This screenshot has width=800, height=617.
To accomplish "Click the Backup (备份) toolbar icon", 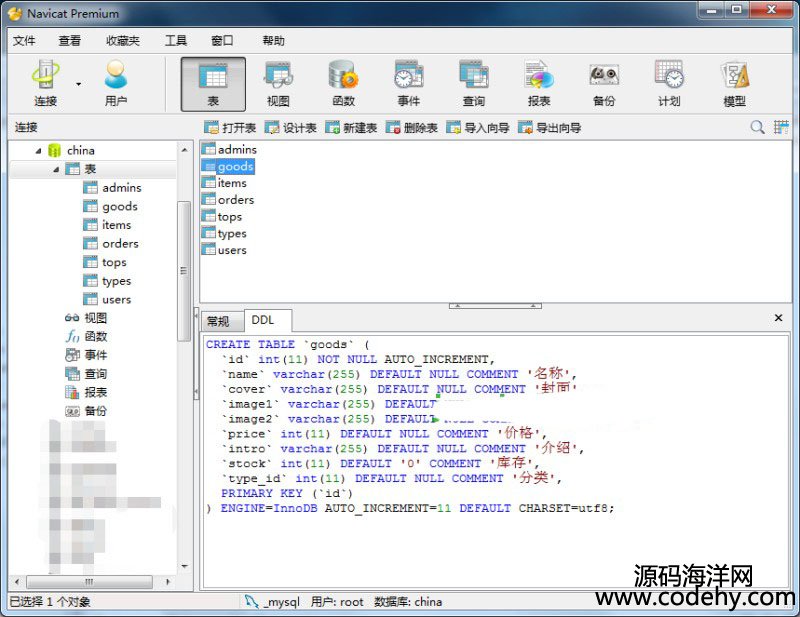I will 604,82.
